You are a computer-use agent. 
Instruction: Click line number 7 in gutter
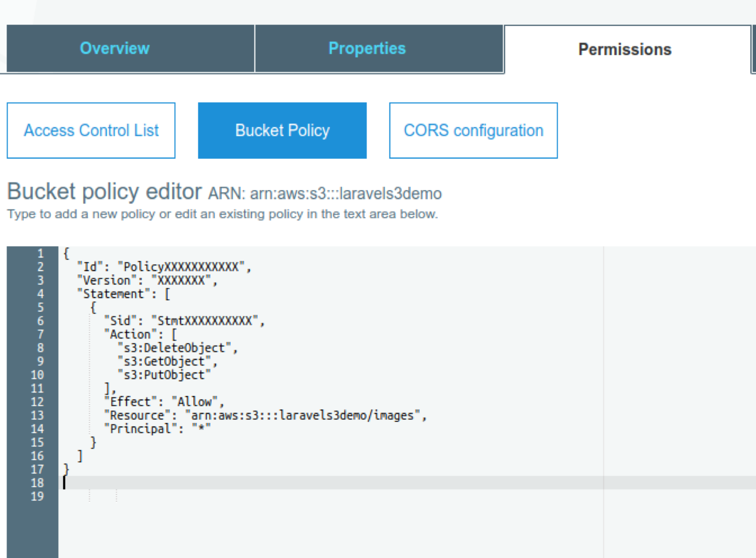[x=40, y=334]
